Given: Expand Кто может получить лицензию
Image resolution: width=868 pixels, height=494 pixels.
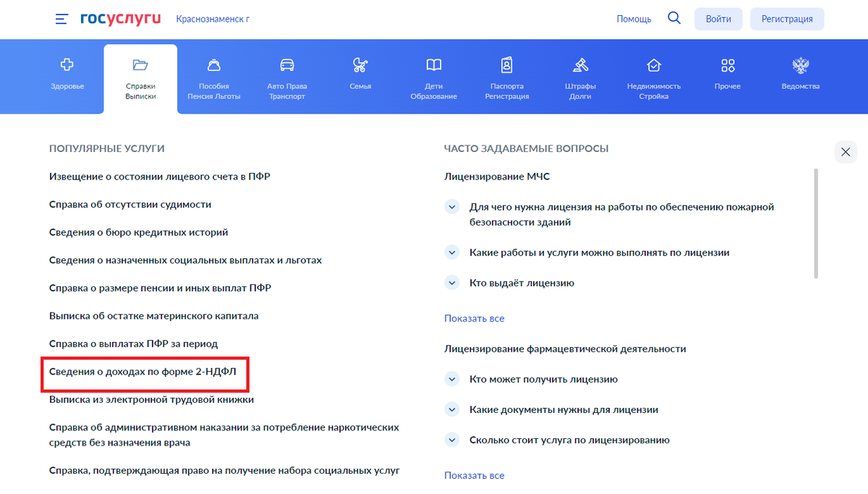Looking at the screenshot, I should (451, 378).
